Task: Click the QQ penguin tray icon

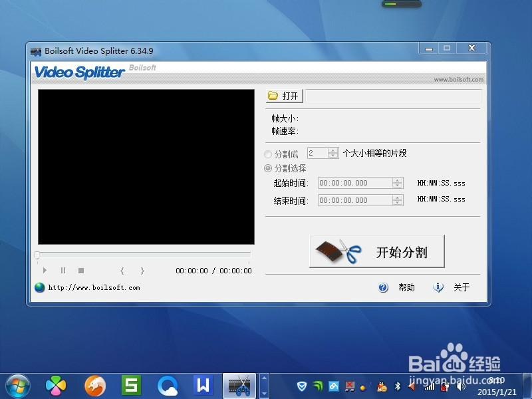Action: pos(382,386)
